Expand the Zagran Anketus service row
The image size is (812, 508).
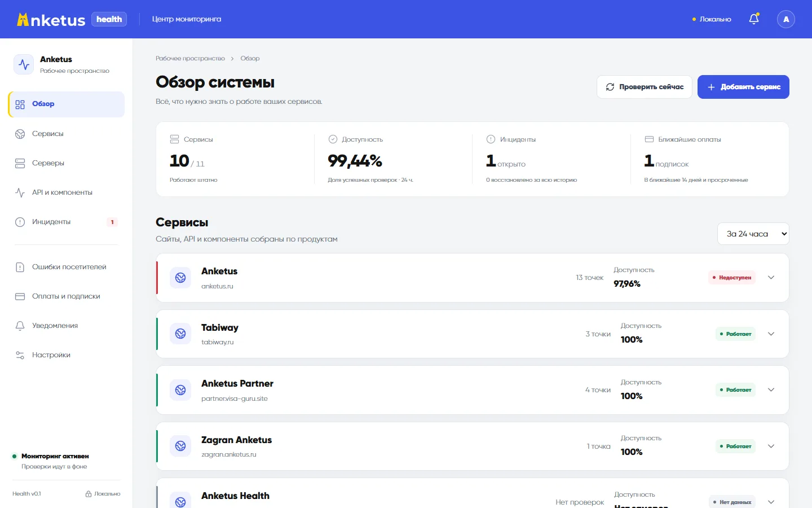(771, 446)
